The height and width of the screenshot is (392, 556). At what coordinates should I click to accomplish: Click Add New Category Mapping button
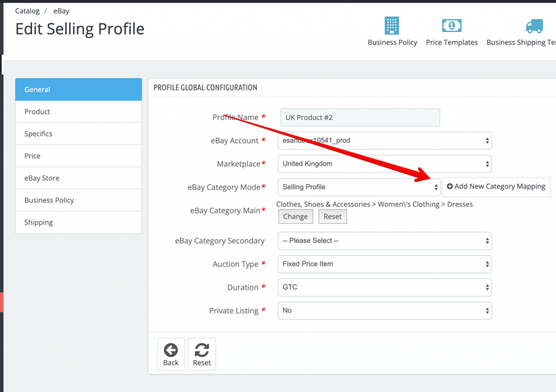[x=496, y=187]
